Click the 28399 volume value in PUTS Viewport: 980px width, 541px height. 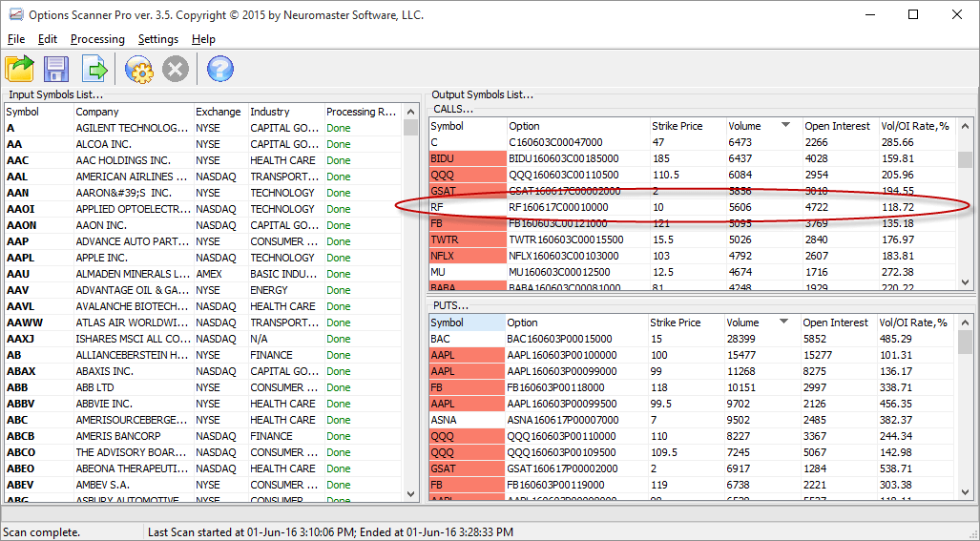pyautogui.click(x=742, y=340)
